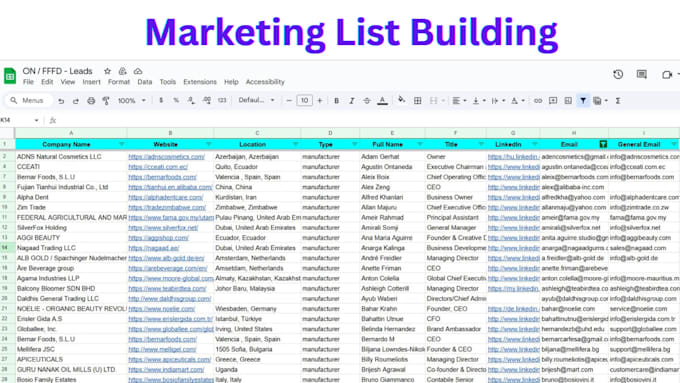Insert a link
The height and width of the screenshot is (383, 680).
pos(538,101)
